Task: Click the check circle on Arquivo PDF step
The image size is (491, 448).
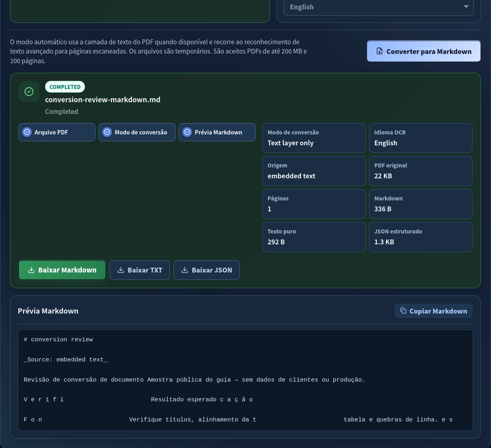Action: pos(27,132)
